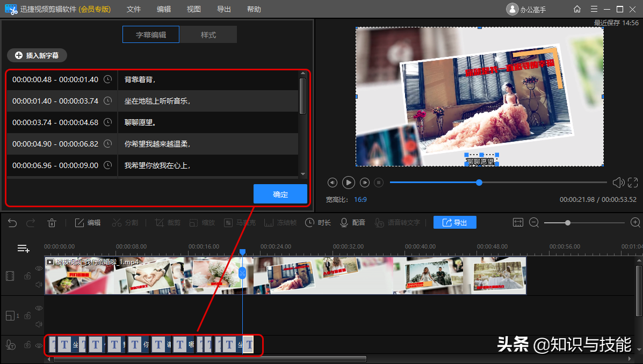The width and height of the screenshot is (643, 364).
Task: Mute the video track's speaker icon
Action: [x=39, y=285]
